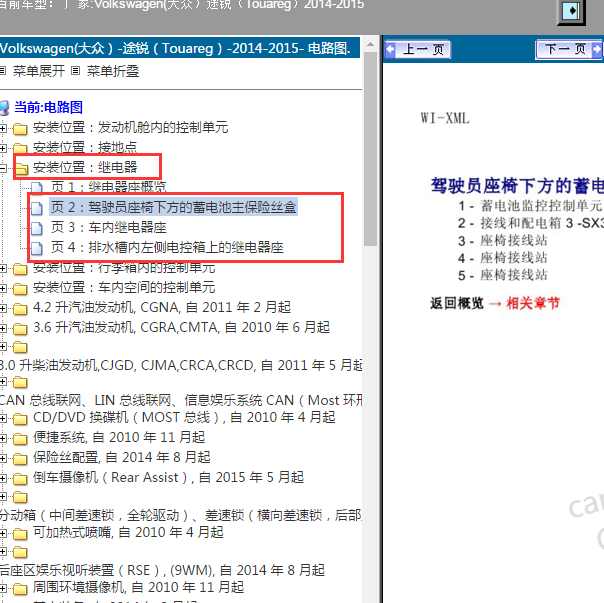This screenshot has height=603, width=604.
Task: Expand 便捷系统 folder
Action: pyautogui.click(x=3, y=438)
